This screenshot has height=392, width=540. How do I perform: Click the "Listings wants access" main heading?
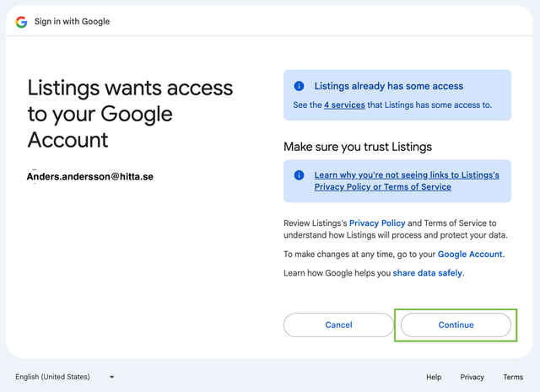(x=130, y=113)
